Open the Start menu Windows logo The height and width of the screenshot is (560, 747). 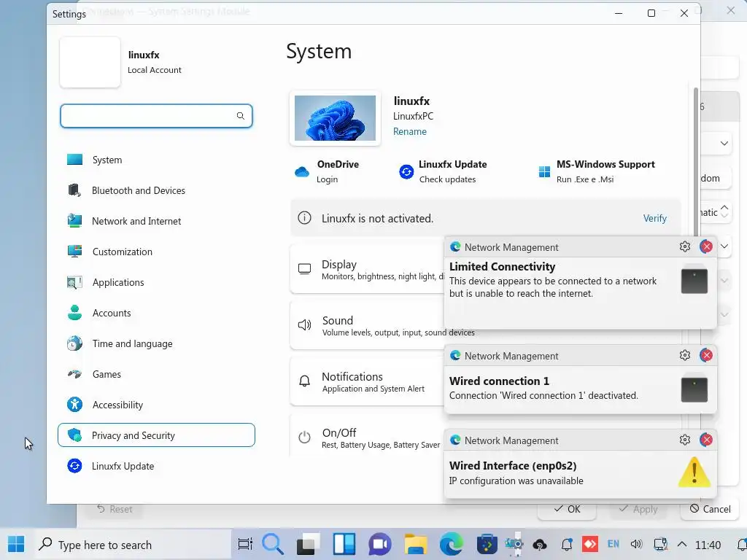16,544
